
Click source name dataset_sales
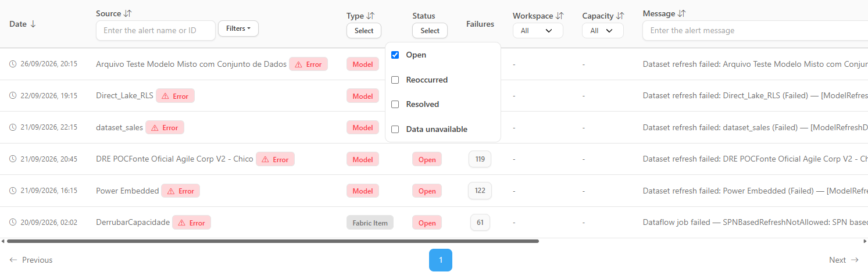point(119,127)
